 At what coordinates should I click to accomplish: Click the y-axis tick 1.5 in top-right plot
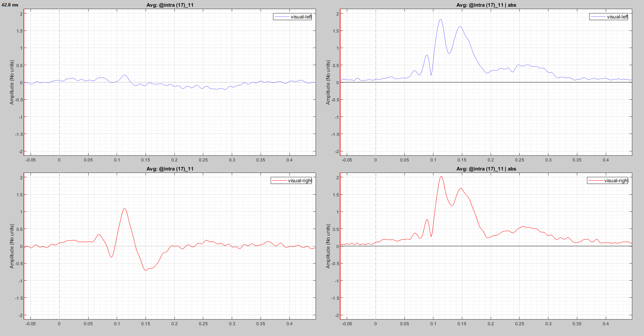click(x=335, y=31)
